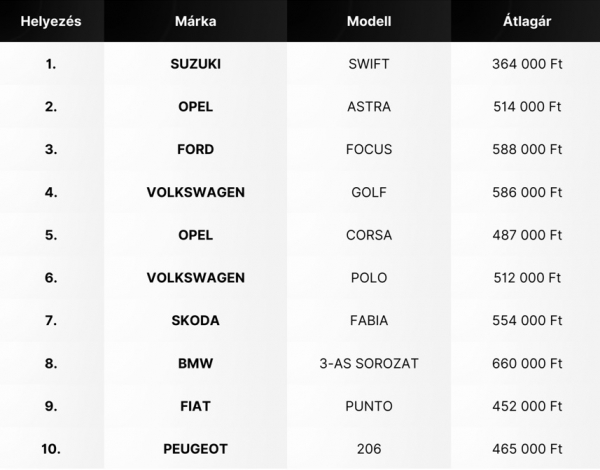Click the CORSA model cell
Viewport: 600px width, 470px height.
(x=368, y=235)
